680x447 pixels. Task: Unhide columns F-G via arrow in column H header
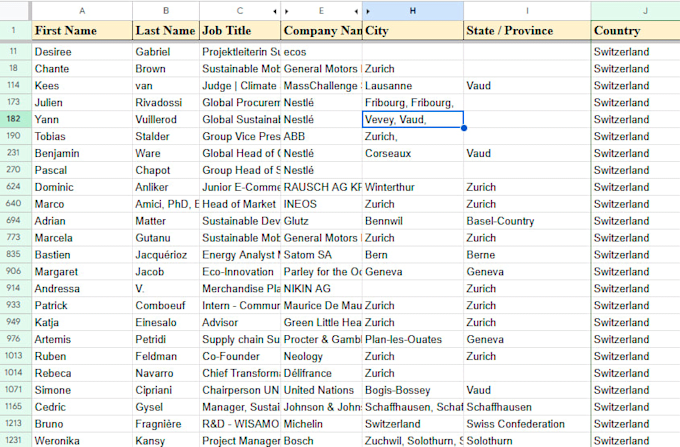point(368,11)
